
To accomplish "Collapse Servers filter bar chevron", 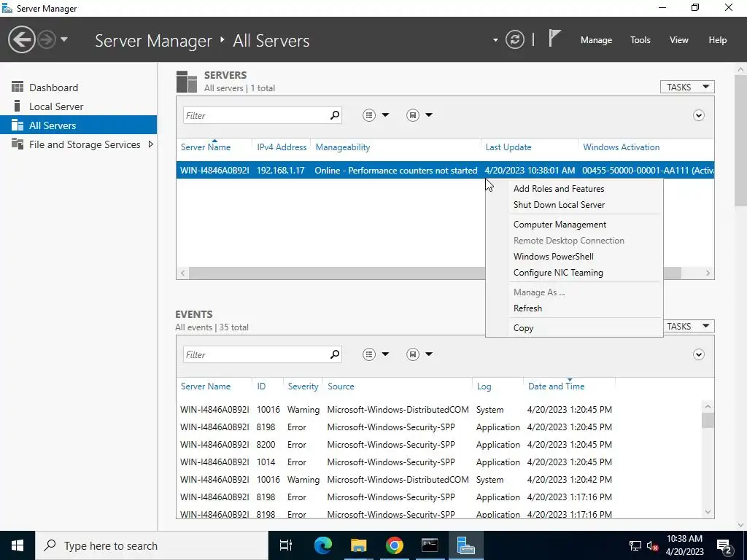I will point(698,116).
